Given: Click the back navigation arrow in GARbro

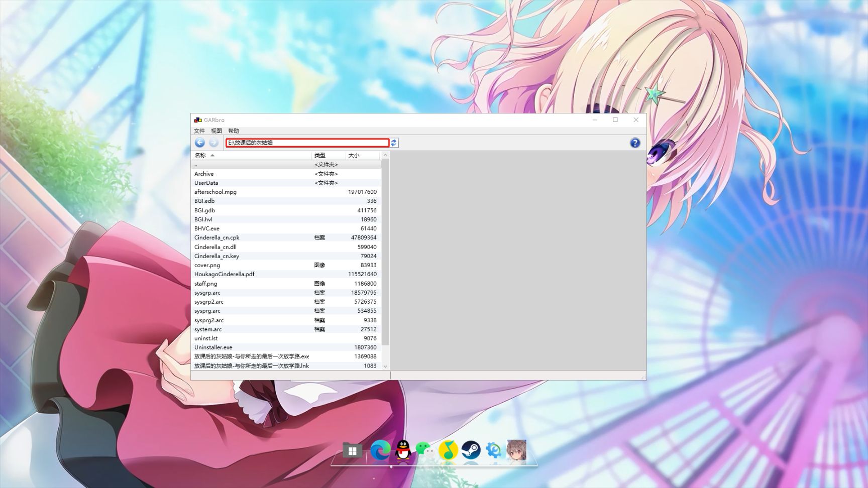Looking at the screenshot, I should tap(200, 143).
